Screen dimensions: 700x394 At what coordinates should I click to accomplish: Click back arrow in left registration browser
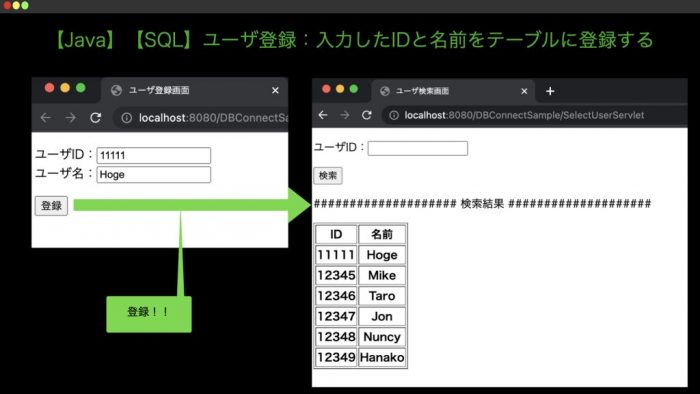(x=46, y=118)
